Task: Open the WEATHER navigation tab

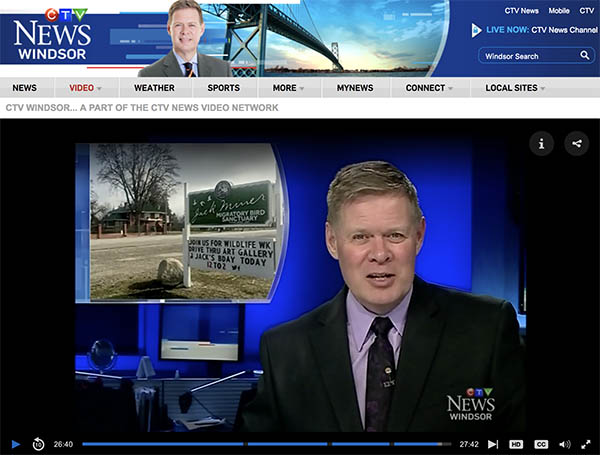Action: point(154,88)
